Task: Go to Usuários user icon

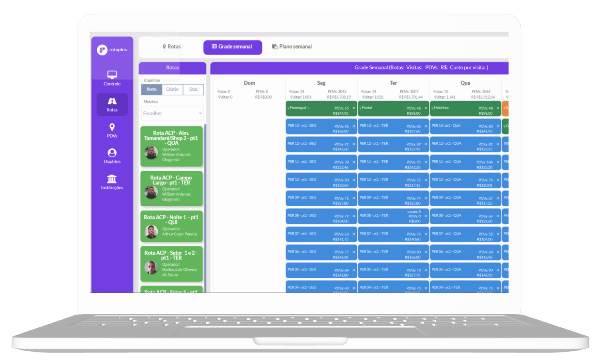Action: pyautogui.click(x=112, y=153)
